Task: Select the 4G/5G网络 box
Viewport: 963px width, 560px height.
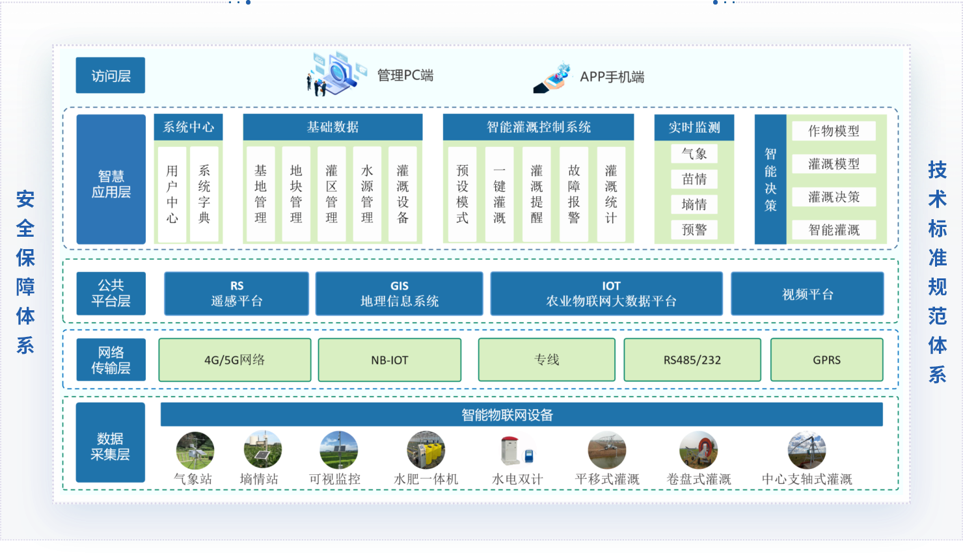Action: [x=235, y=360]
